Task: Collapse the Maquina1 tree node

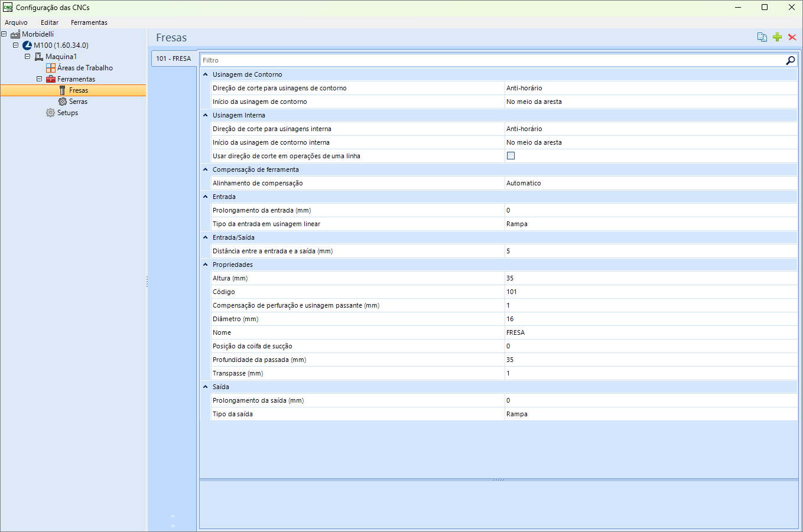Action: 28,57
